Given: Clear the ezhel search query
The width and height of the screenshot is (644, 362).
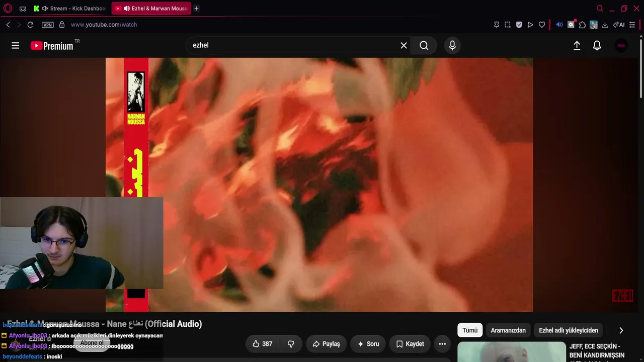Looking at the screenshot, I should (404, 45).
